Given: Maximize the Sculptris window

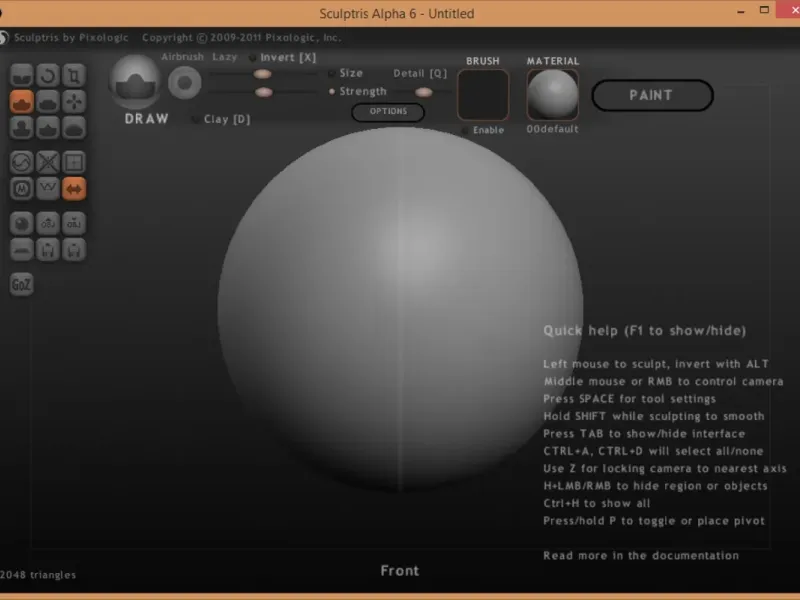Looking at the screenshot, I should [x=764, y=10].
